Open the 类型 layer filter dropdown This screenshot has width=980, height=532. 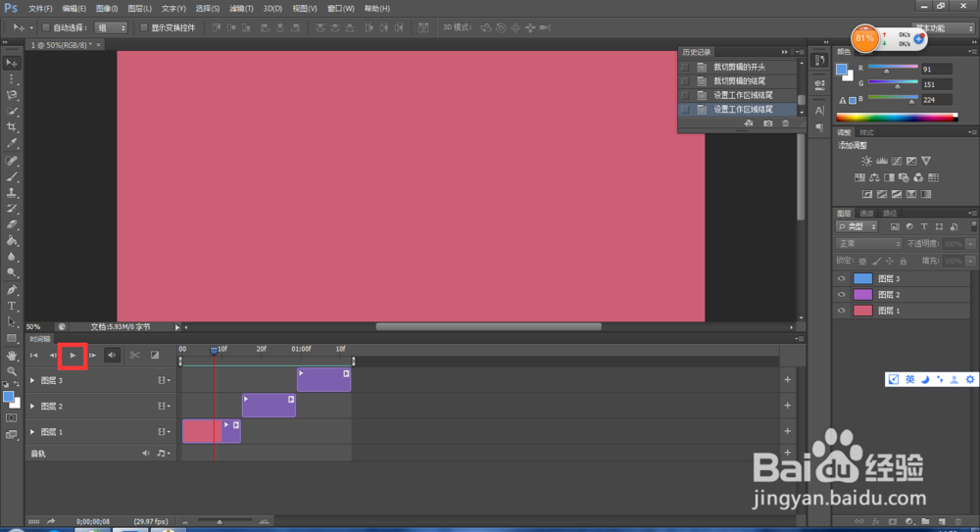coord(857,227)
